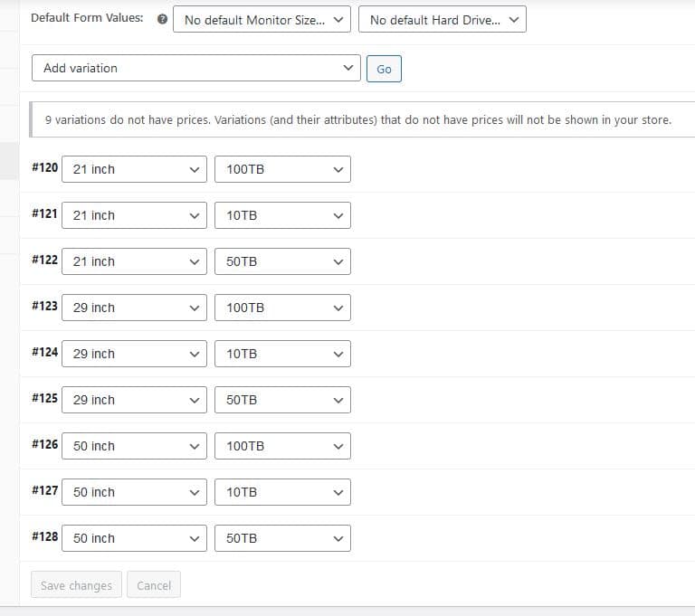
Task: Select the #127 variation ID label
Action: tap(44, 490)
